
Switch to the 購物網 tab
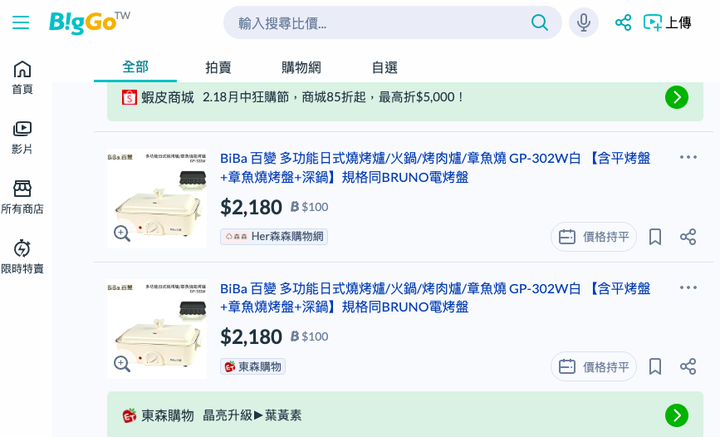[301, 67]
